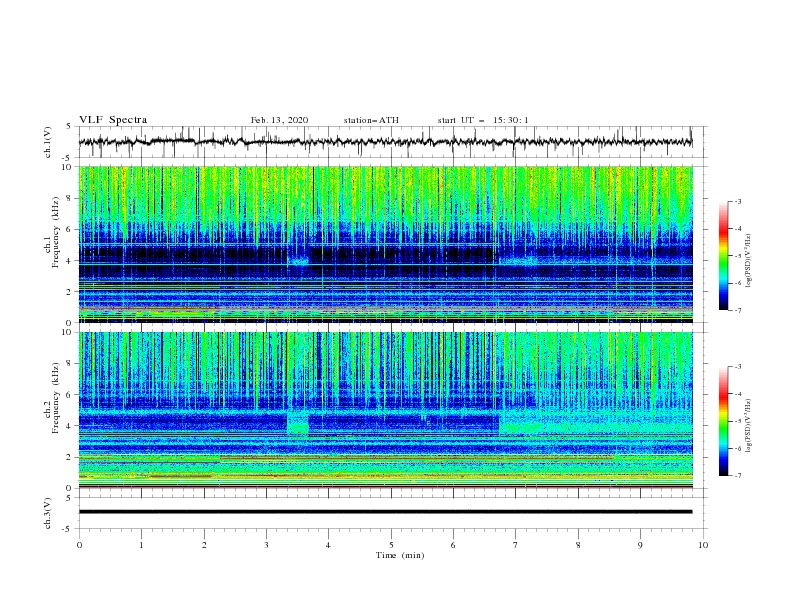
Task: Click inside the ch.1 spectrogram panel
Action: tap(385, 244)
